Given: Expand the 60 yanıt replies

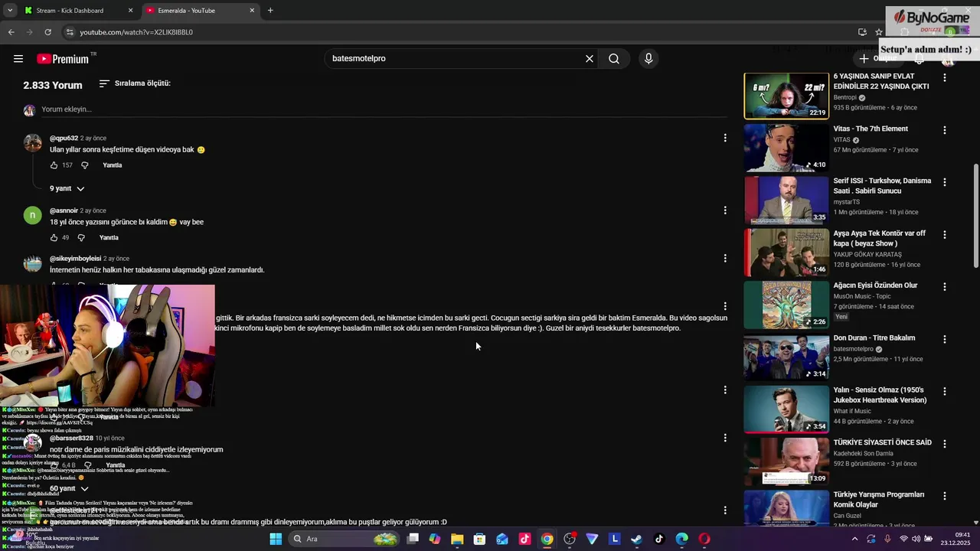Looking at the screenshot, I should [x=69, y=488].
